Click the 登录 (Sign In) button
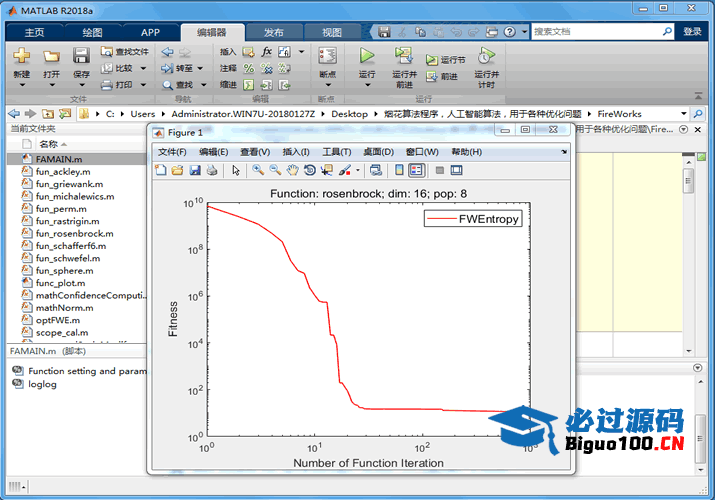The height and width of the screenshot is (500, 715). pyautogui.click(x=692, y=32)
